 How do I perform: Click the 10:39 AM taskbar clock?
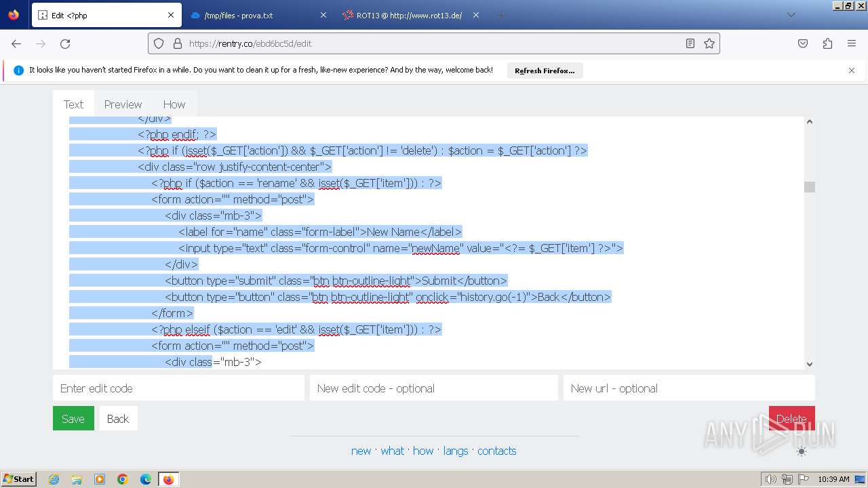point(833,479)
